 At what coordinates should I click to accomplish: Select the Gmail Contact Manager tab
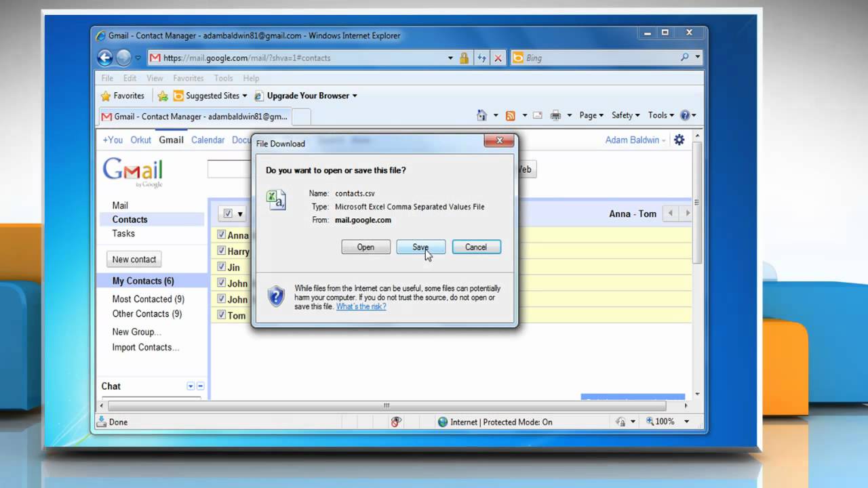tap(195, 117)
